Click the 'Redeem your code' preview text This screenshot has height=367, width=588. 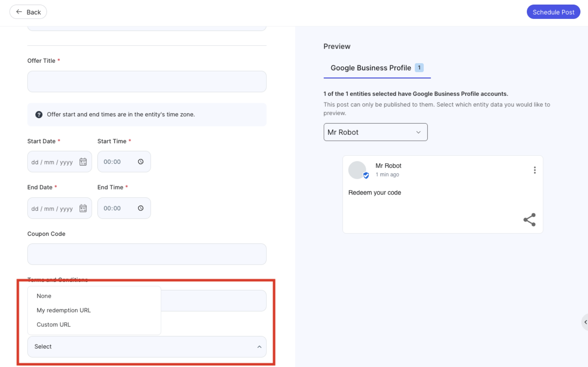click(x=374, y=193)
